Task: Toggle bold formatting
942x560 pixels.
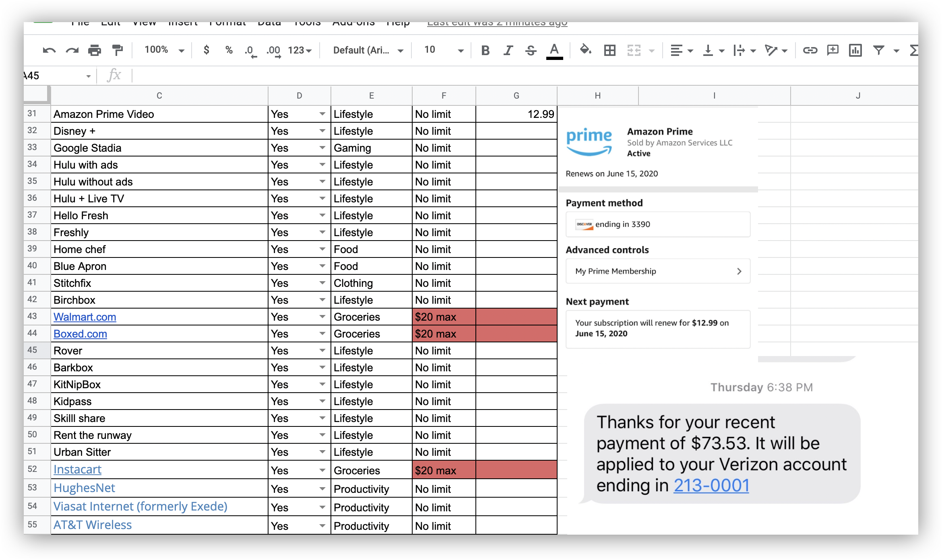Action: point(485,50)
